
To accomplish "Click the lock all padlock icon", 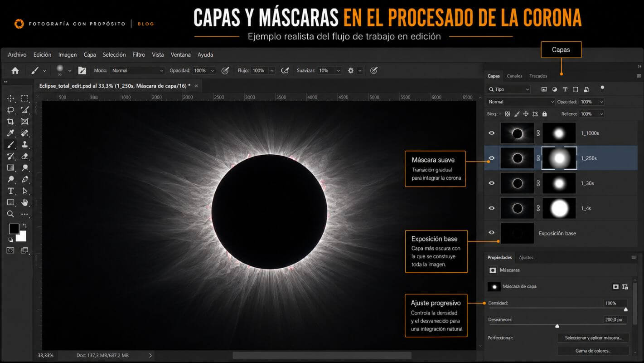I will tap(544, 114).
